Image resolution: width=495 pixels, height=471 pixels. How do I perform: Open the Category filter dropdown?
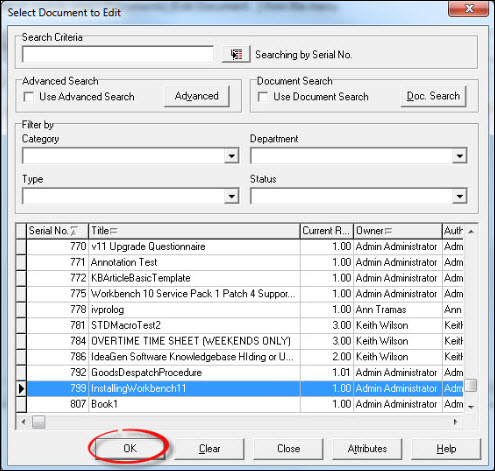231,156
